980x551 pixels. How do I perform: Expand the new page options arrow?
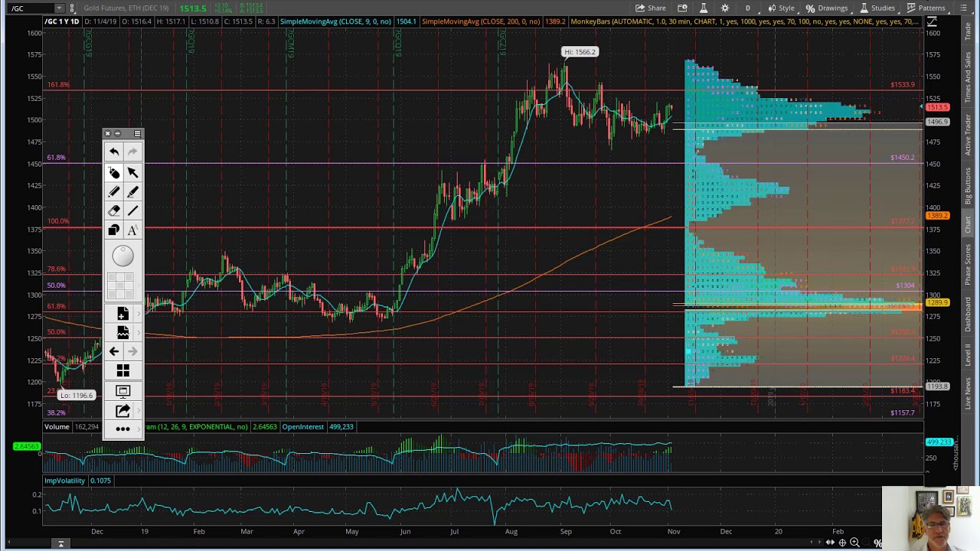pos(139,314)
